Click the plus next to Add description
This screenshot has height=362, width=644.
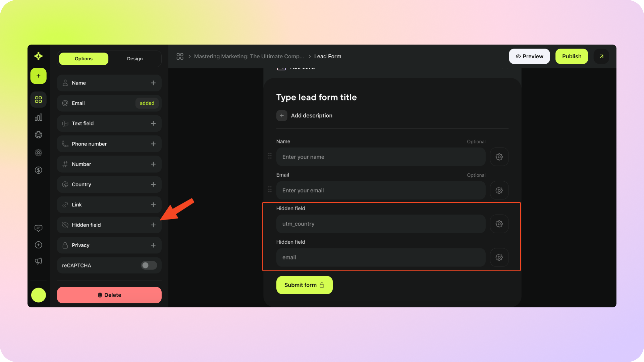282,116
